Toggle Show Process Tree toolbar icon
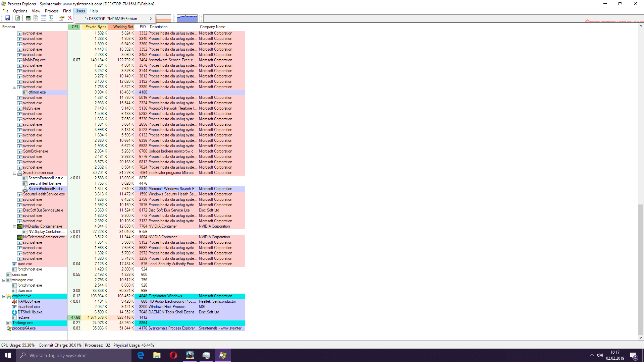 pos(36,18)
